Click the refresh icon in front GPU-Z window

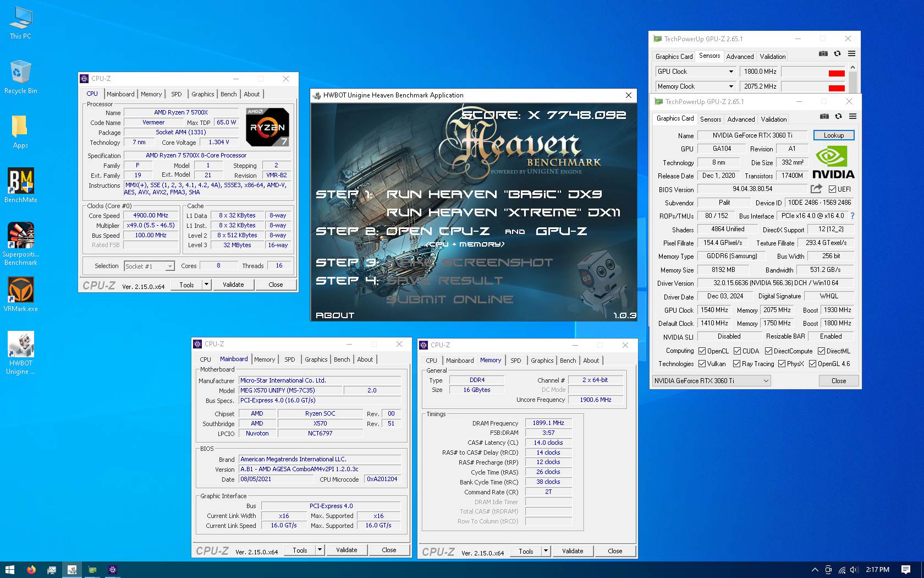pyautogui.click(x=838, y=116)
